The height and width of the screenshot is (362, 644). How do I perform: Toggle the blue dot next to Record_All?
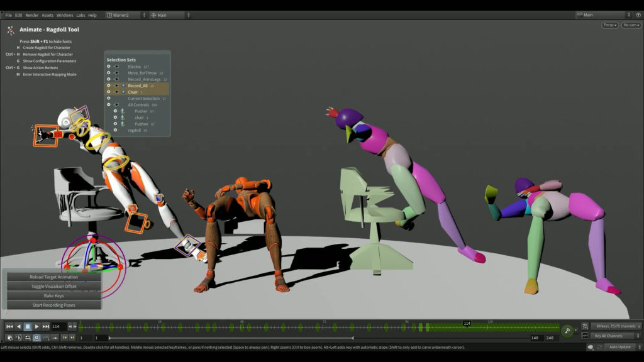[123, 85]
